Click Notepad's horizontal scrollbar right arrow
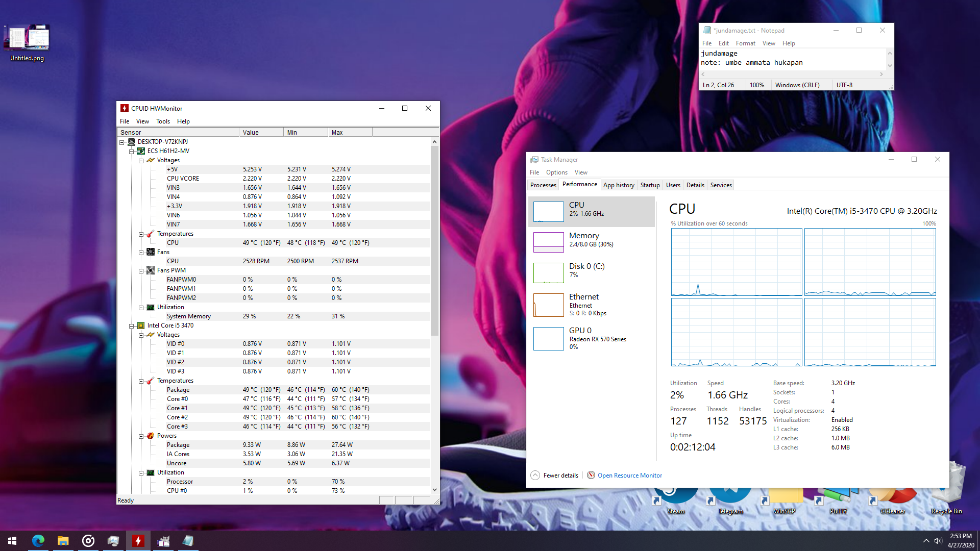This screenshot has height=551, width=980. tap(881, 74)
